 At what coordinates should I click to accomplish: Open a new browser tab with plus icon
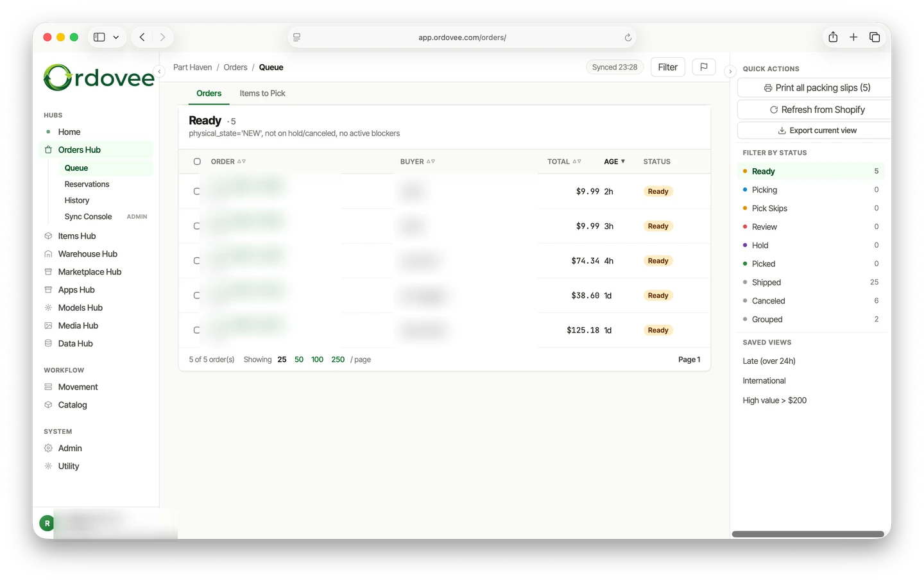click(x=853, y=37)
